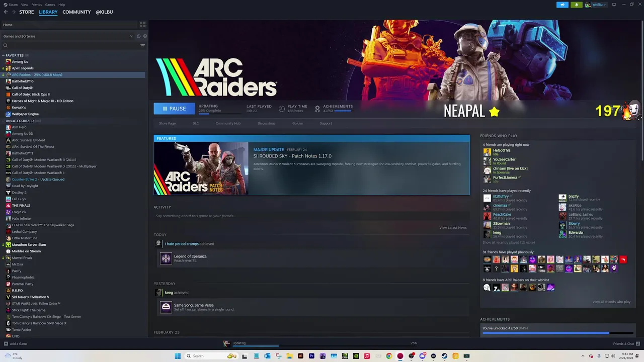Open the Community Hub tab

228,123
